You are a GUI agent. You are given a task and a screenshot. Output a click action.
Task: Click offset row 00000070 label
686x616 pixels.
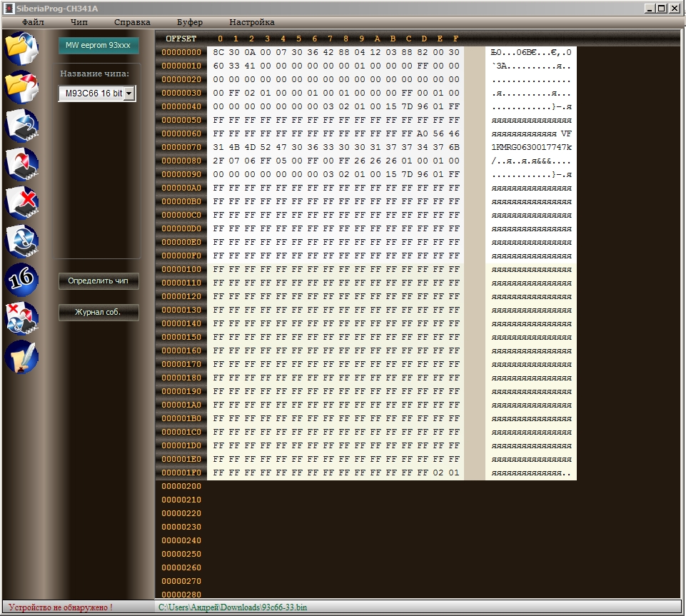[181, 147]
